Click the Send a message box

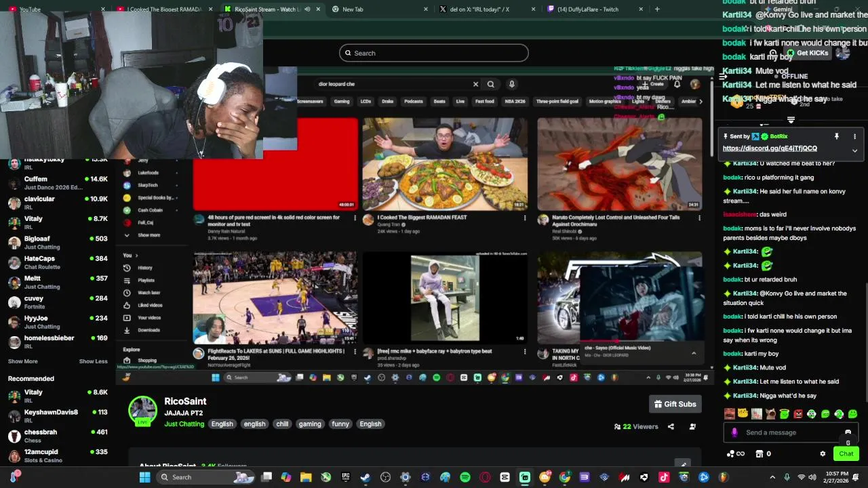pyautogui.click(x=791, y=432)
